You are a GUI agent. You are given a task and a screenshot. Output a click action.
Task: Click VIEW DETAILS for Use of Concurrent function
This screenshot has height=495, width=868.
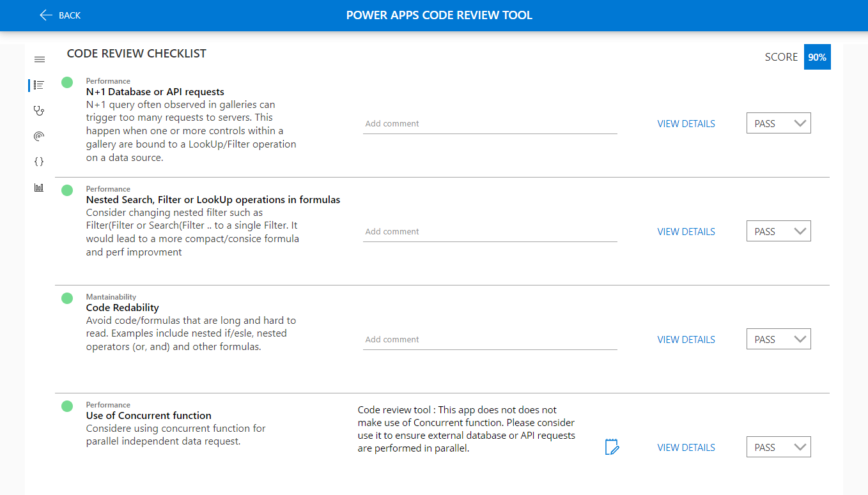686,447
